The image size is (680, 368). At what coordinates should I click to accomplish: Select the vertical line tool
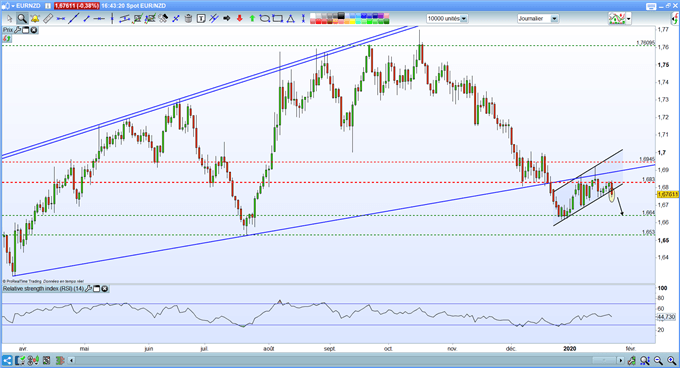(x=112, y=18)
